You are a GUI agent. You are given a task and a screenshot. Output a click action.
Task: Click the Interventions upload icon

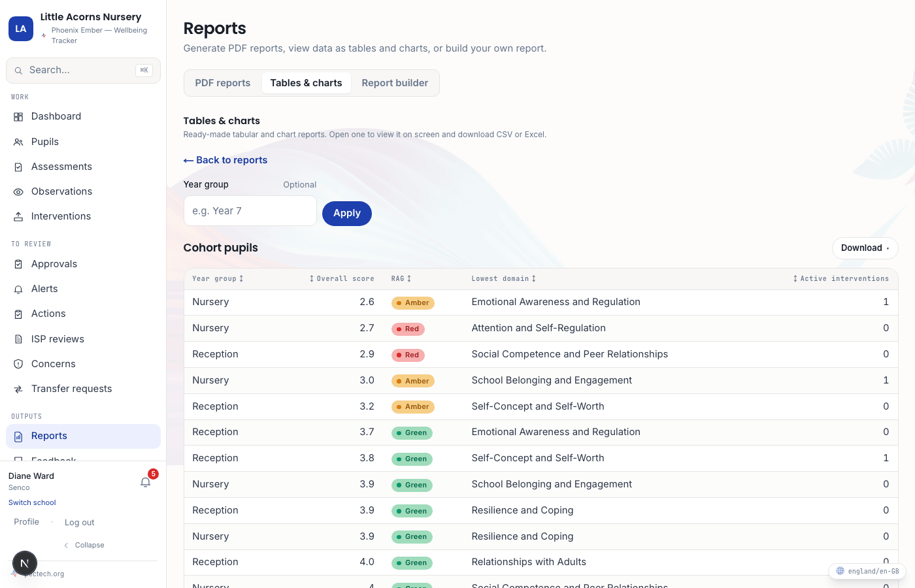coord(18,217)
